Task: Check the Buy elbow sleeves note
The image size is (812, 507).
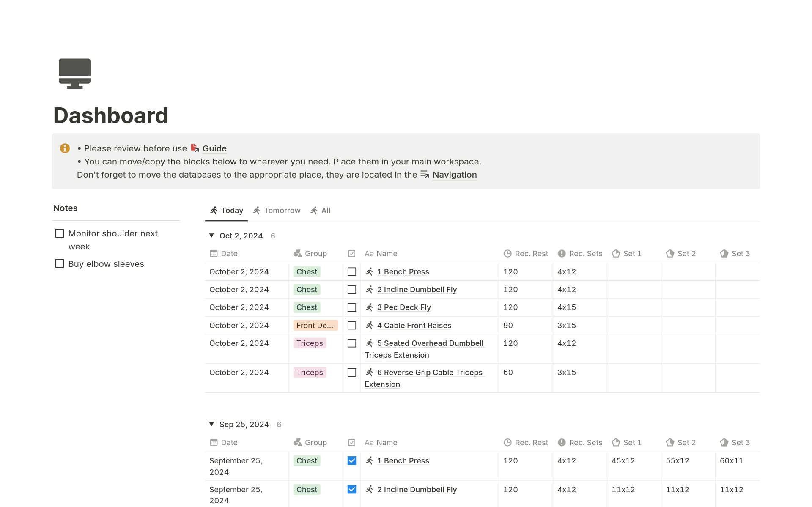Action: click(59, 263)
